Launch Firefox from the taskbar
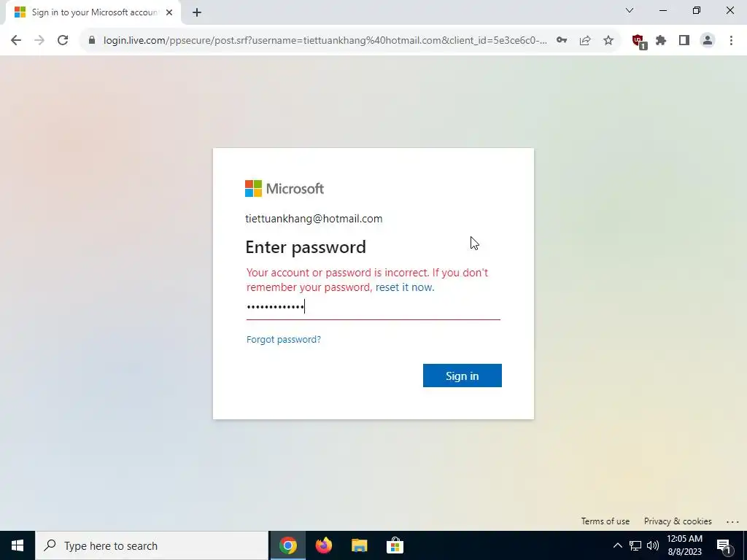 point(324,545)
